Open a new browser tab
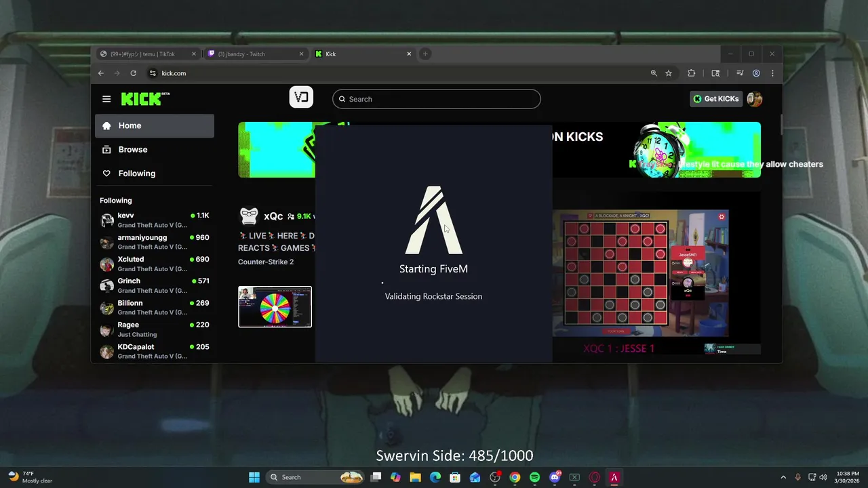The width and height of the screenshot is (868, 488). tap(425, 54)
